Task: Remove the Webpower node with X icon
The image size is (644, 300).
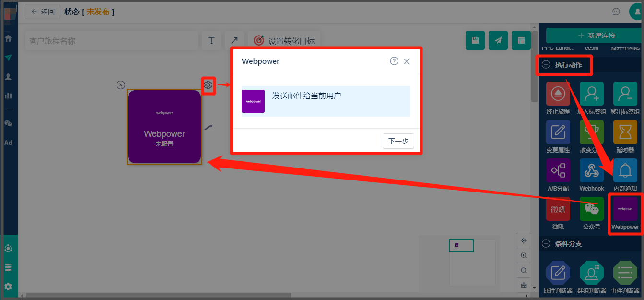Action: coord(121,85)
